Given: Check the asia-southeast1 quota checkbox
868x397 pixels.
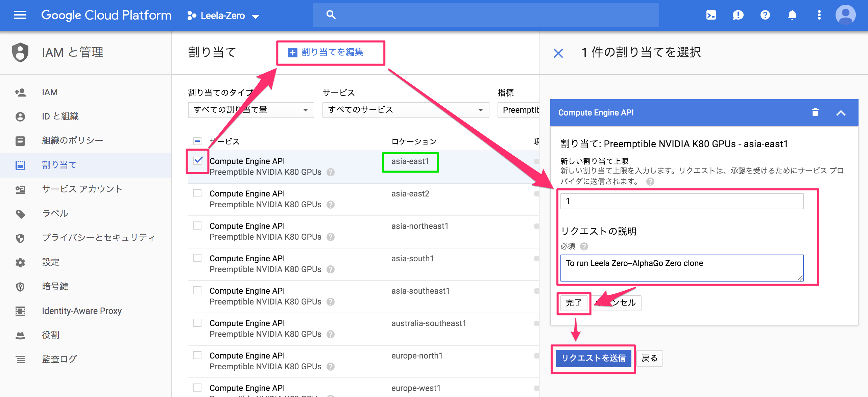Looking at the screenshot, I should point(197,290).
